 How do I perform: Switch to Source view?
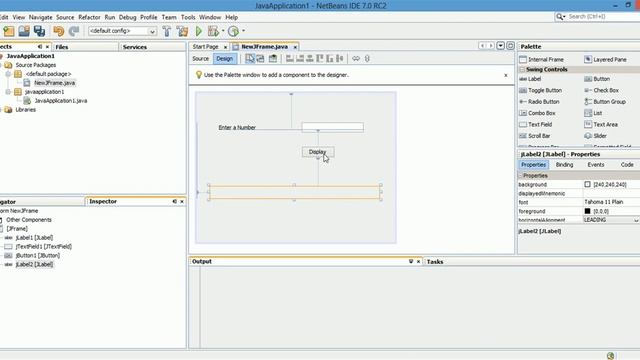coord(200,59)
